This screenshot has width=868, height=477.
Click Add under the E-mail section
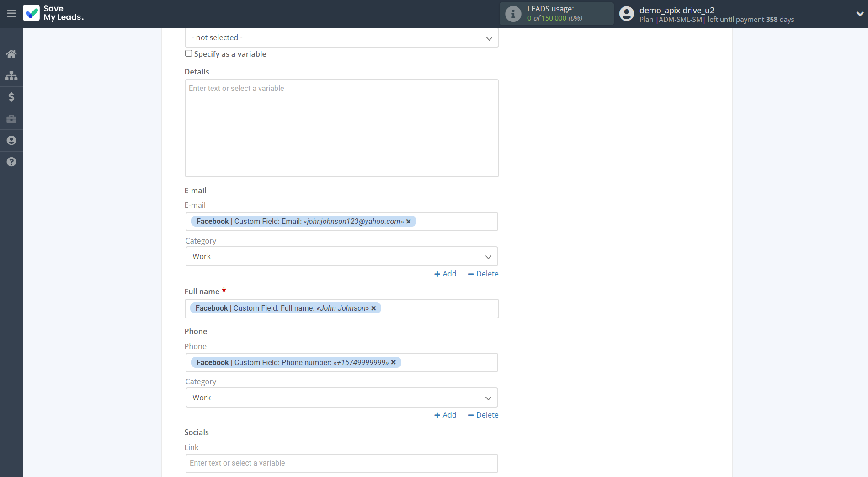coord(445,274)
